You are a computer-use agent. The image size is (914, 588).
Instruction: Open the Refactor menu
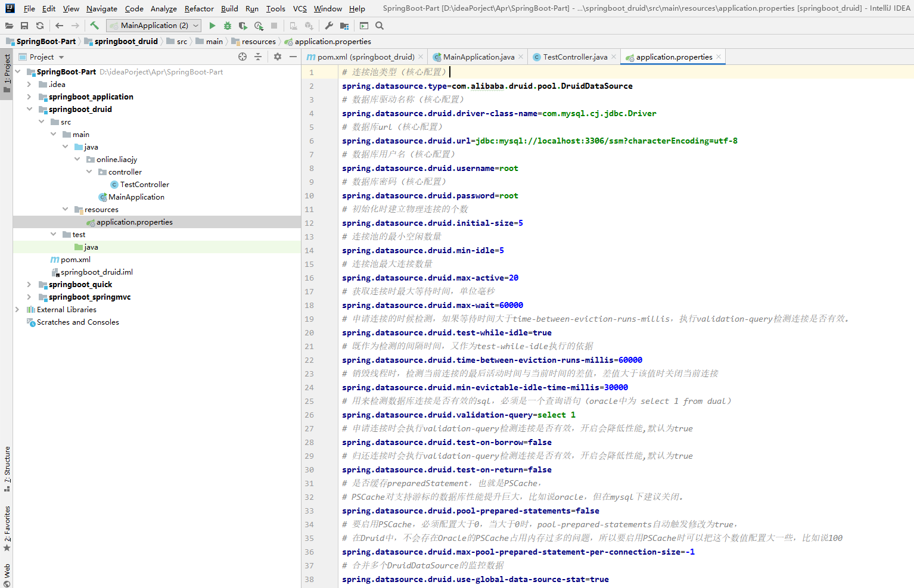[x=199, y=8]
